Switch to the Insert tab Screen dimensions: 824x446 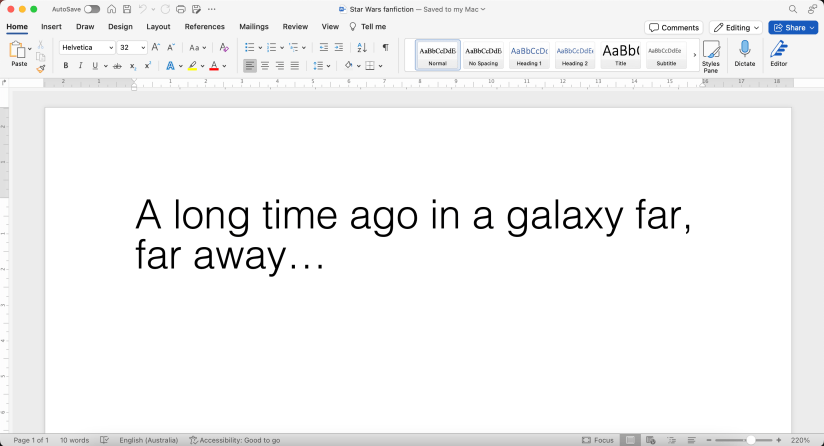51,27
